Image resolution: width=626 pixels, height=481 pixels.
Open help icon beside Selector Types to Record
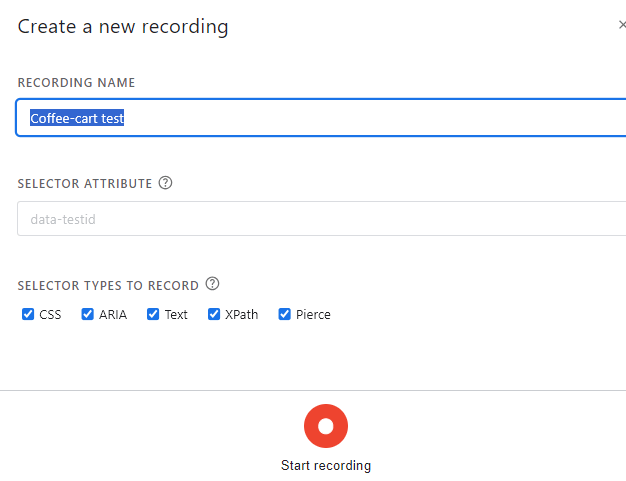(212, 284)
